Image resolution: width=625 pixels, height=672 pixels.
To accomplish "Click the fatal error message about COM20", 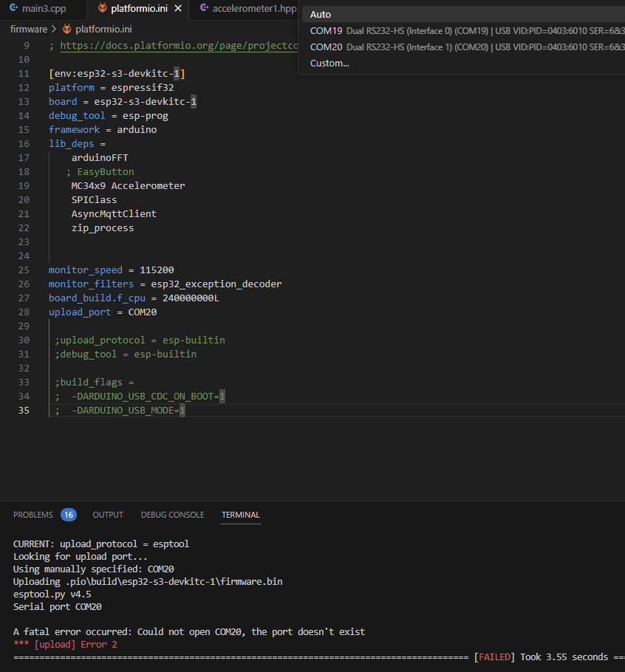I will [x=189, y=632].
